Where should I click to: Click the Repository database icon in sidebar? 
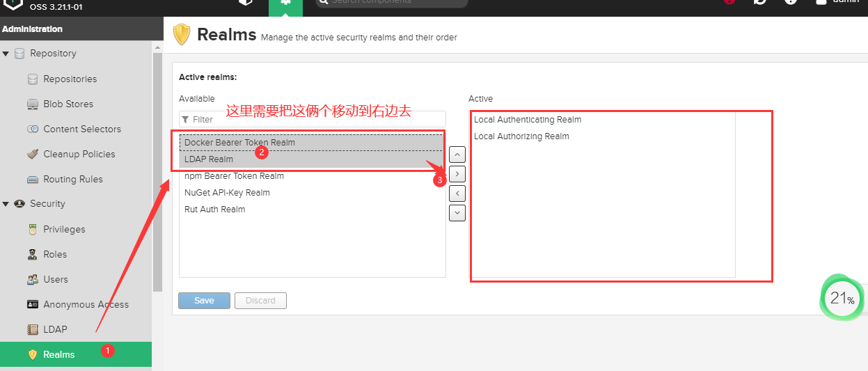coord(19,54)
